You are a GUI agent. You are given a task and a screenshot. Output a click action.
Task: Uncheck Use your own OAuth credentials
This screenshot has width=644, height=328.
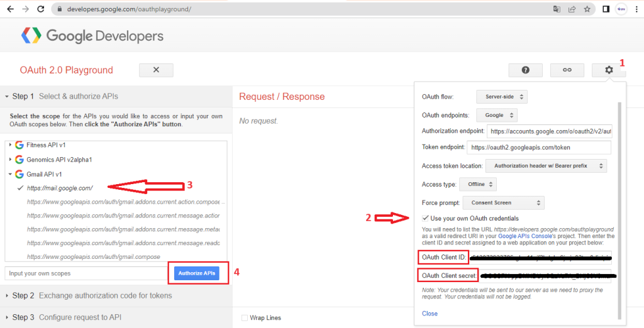coord(426,218)
